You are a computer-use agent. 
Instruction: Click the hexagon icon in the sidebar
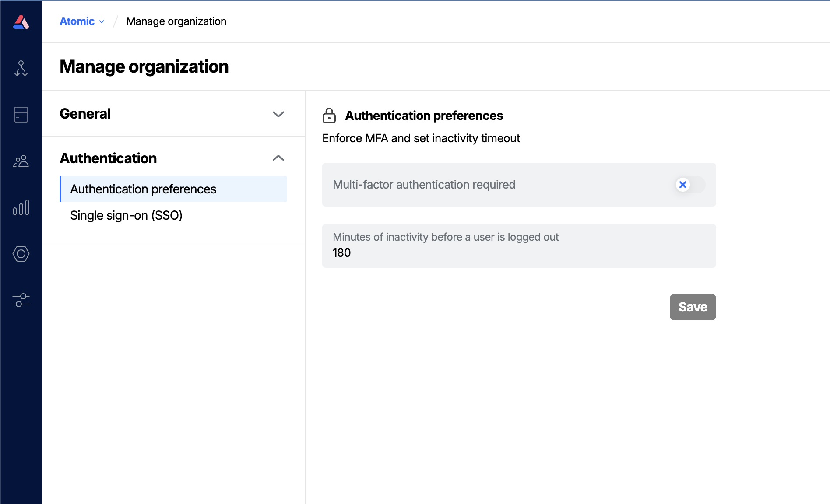click(21, 254)
